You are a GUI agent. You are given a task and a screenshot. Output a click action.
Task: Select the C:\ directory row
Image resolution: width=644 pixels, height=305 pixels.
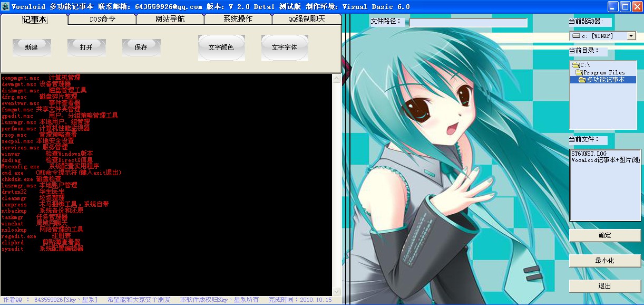pos(603,65)
